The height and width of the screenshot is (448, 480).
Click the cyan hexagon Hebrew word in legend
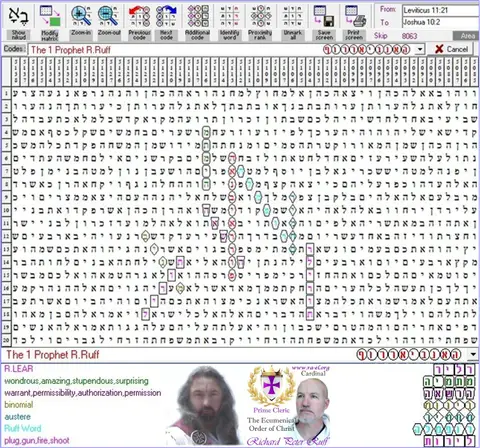(443, 429)
